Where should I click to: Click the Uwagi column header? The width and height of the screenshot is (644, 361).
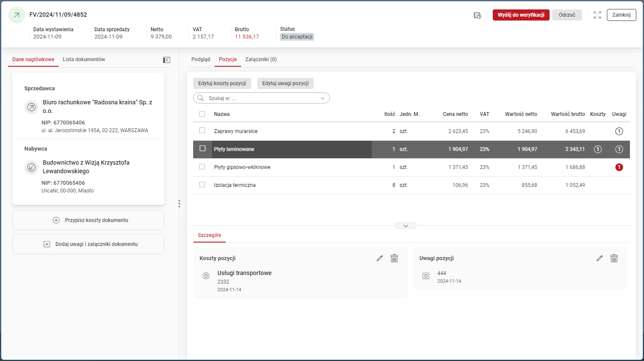pos(619,114)
